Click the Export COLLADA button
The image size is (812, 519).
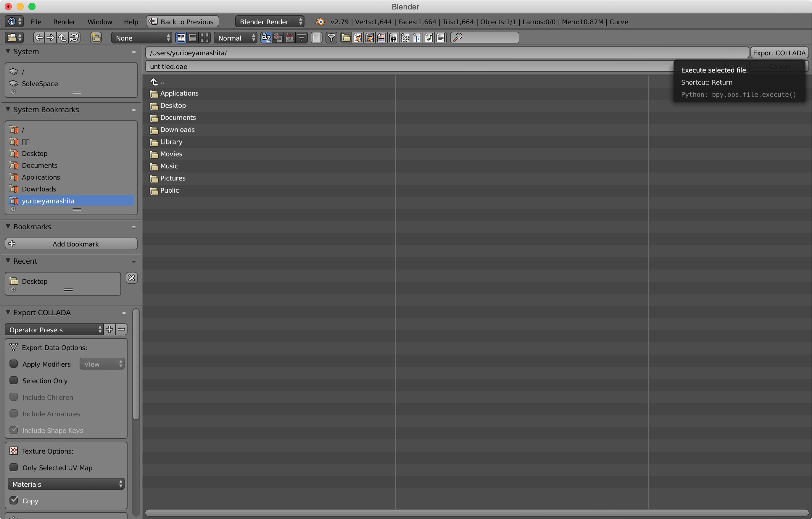[779, 53]
